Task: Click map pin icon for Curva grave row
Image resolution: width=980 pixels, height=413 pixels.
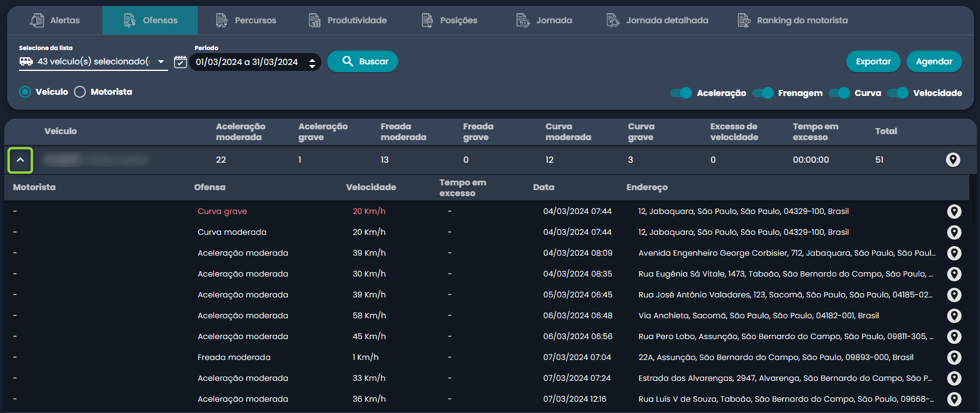Action: point(954,212)
